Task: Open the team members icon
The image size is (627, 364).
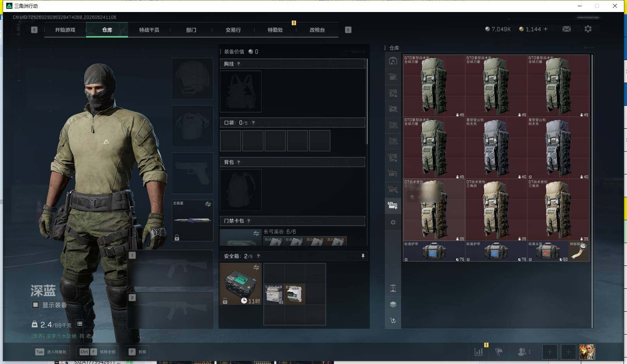Action: pyautogui.click(x=524, y=352)
